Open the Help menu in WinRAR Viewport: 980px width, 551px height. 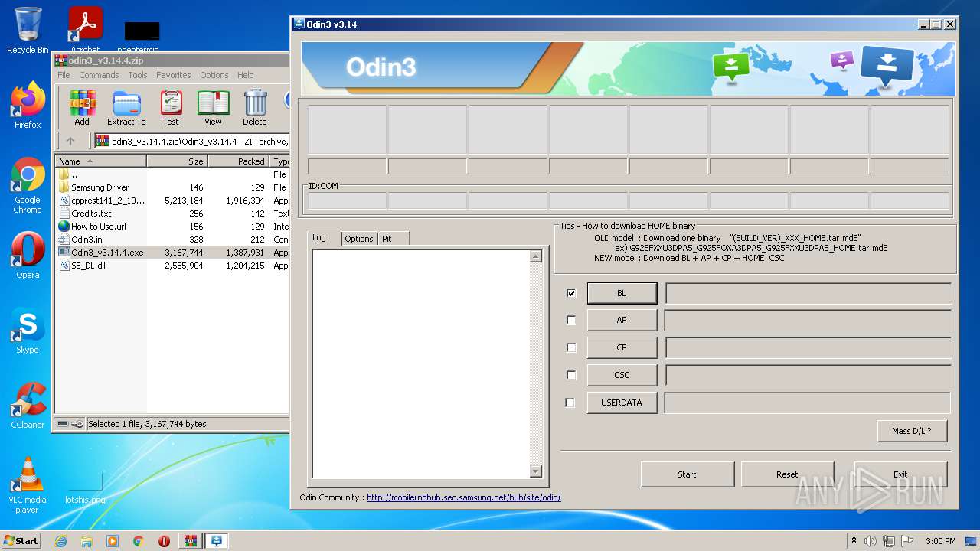[245, 75]
